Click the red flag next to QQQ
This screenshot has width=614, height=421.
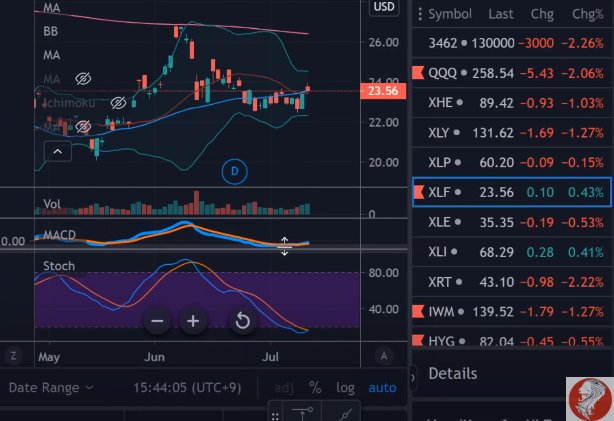[x=418, y=72]
